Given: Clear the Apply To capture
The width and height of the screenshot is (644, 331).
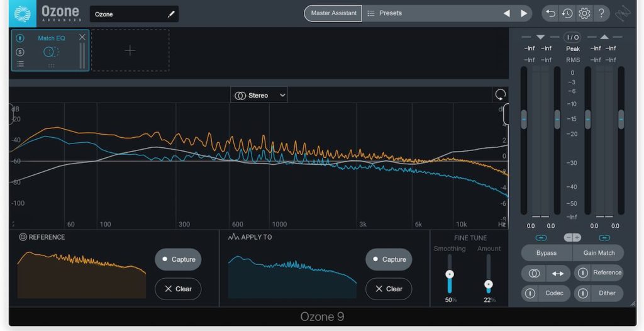Looking at the screenshot, I should coord(389,289).
